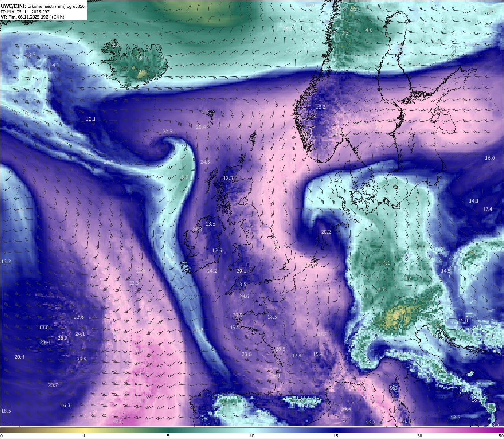Click the 4.6 value over northern Sweden
Image resolution: width=504 pixels, height=439 pixels.
point(369,30)
